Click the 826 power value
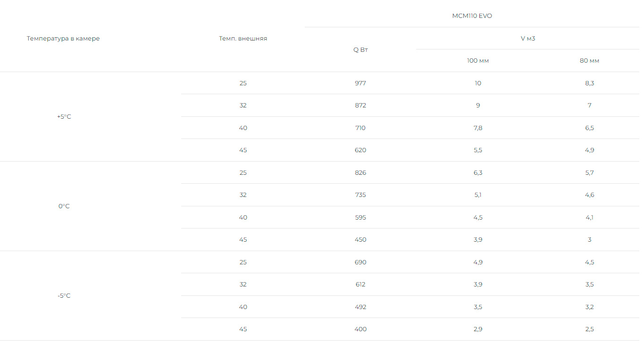This screenshot has height=351, width=644. click(360, 173)
